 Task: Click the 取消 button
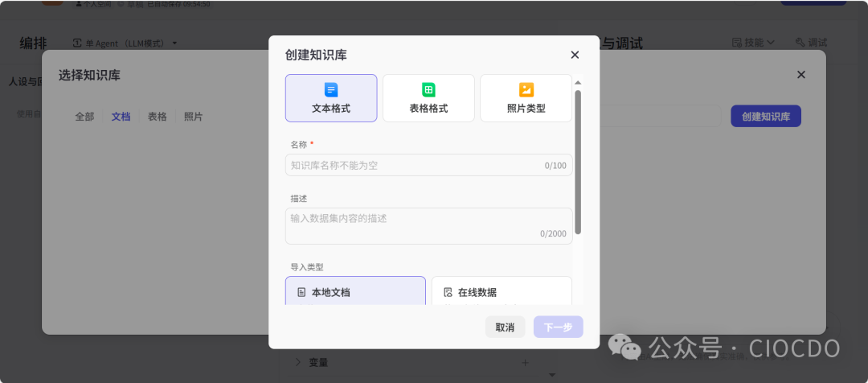coord(505,327)
